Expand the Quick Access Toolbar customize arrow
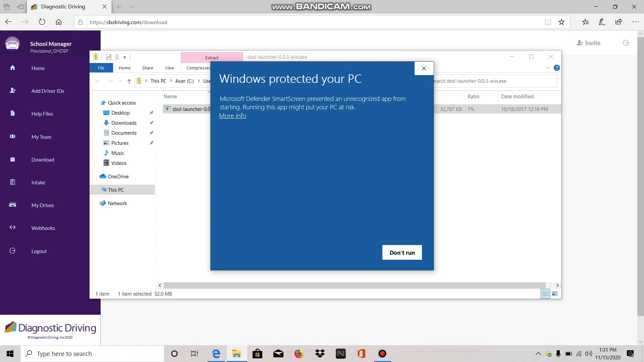 (x=124, y=57)
